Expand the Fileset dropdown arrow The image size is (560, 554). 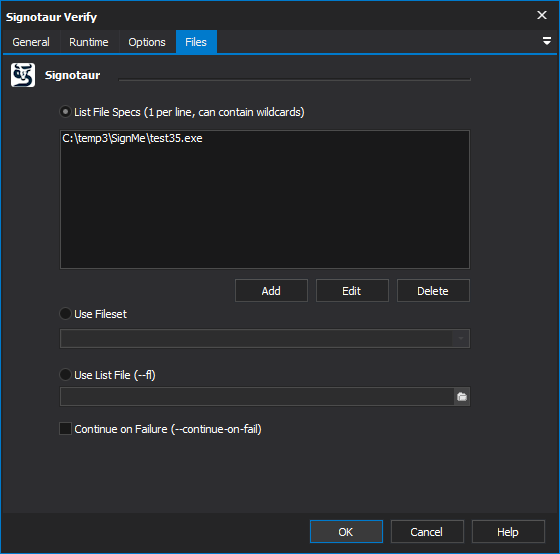(461, 338)
